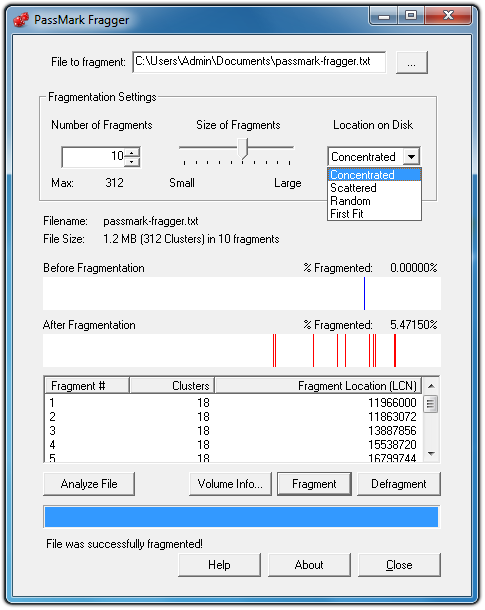485x610 pixels.
Task: Click the Analyze File button
Action: pyautogui.click(x=89, y=484)
